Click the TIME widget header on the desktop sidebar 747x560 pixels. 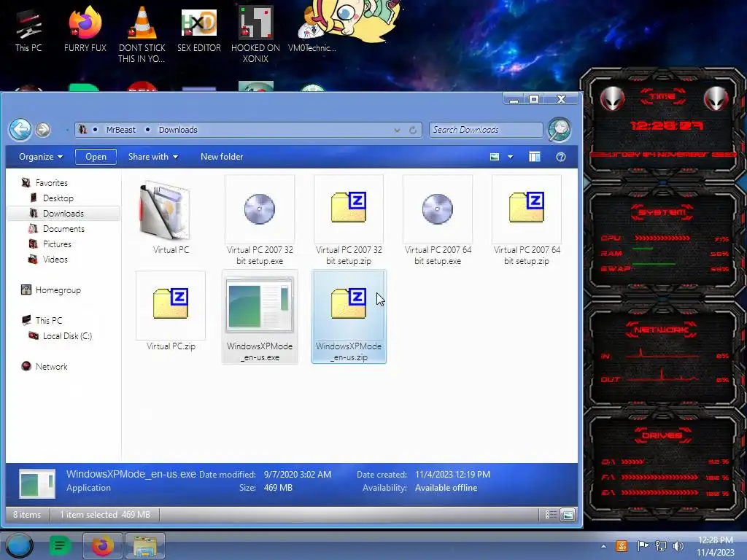click(662, 97)
